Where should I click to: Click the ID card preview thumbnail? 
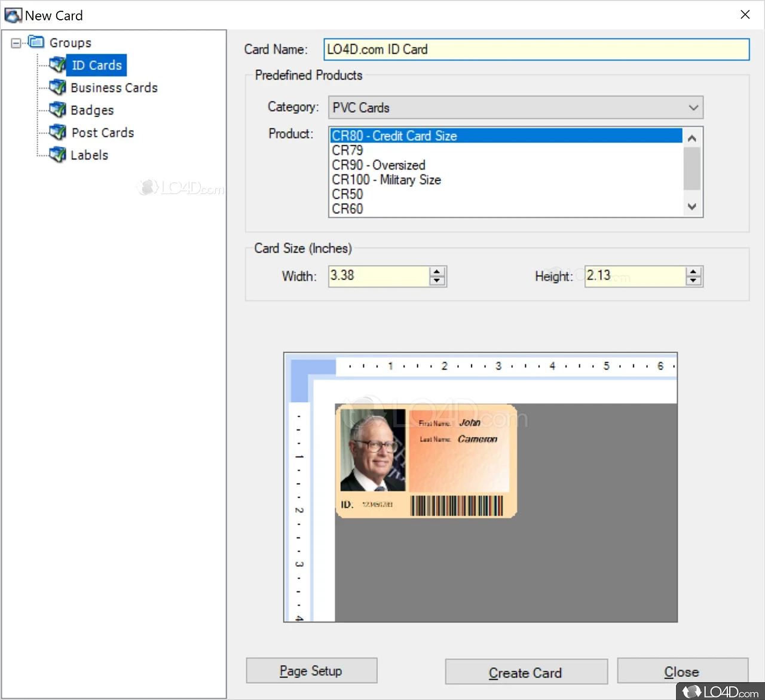426,461
